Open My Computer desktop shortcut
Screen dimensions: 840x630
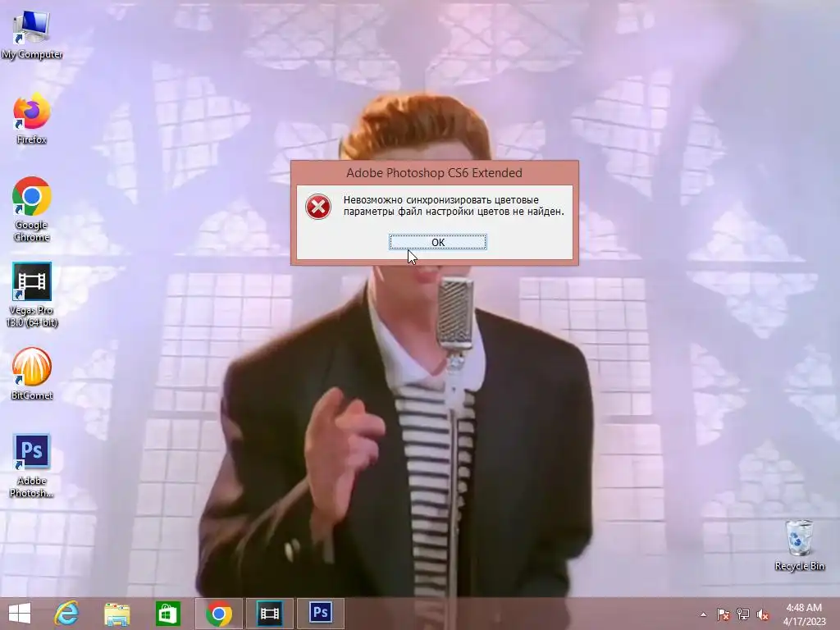32,34
